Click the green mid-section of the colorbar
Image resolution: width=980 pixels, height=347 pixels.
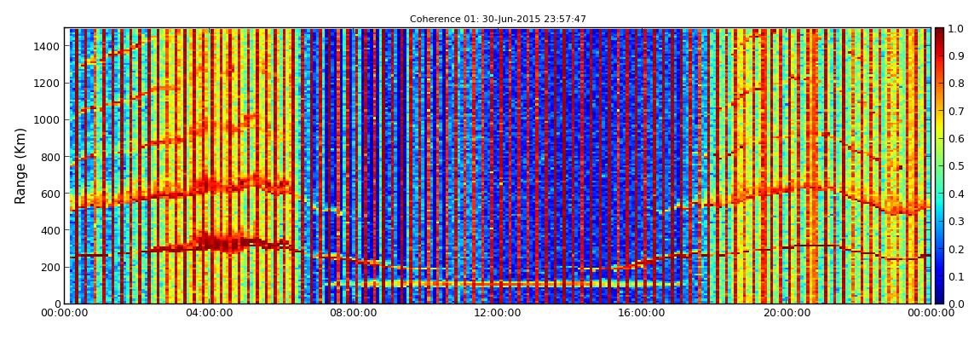(939, 165)
